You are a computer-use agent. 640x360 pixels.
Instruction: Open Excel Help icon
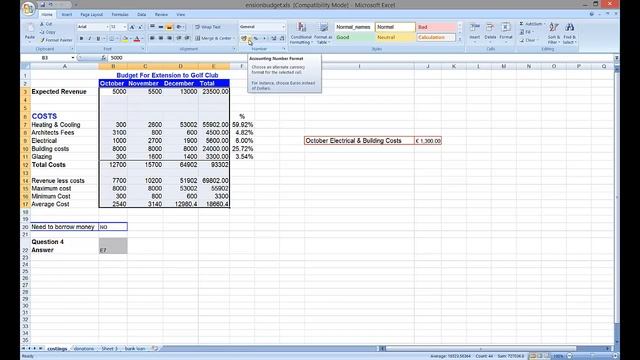click(x=591, y=14)
